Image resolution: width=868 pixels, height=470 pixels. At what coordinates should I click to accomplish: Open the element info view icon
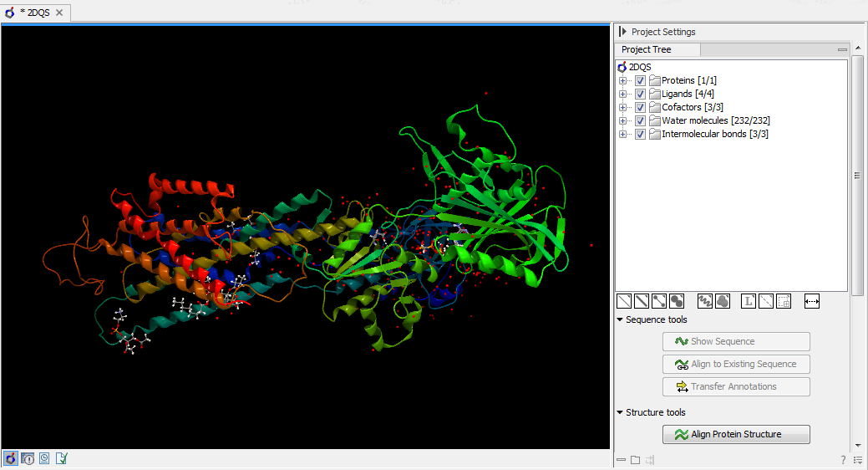[x=28, y=458]
